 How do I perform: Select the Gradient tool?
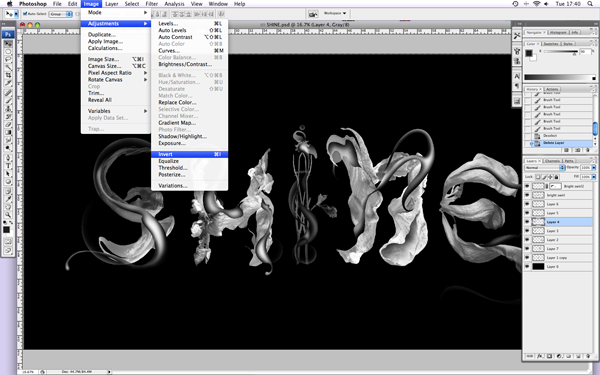click(8, 132)
